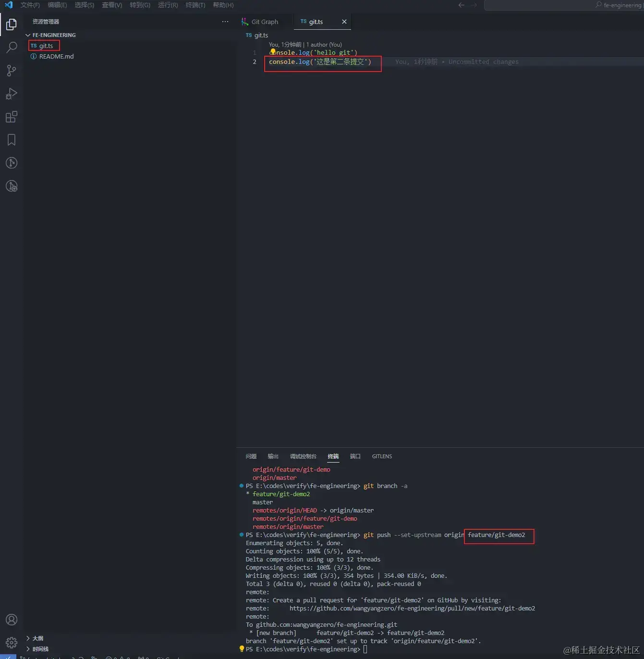
Task: Close the git.ts editor tab
Action: pyautogui.click(x=344, y=22)
